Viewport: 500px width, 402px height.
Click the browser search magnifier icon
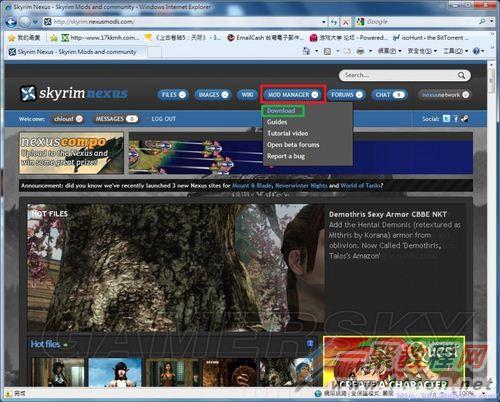click(x=482, y=22)
